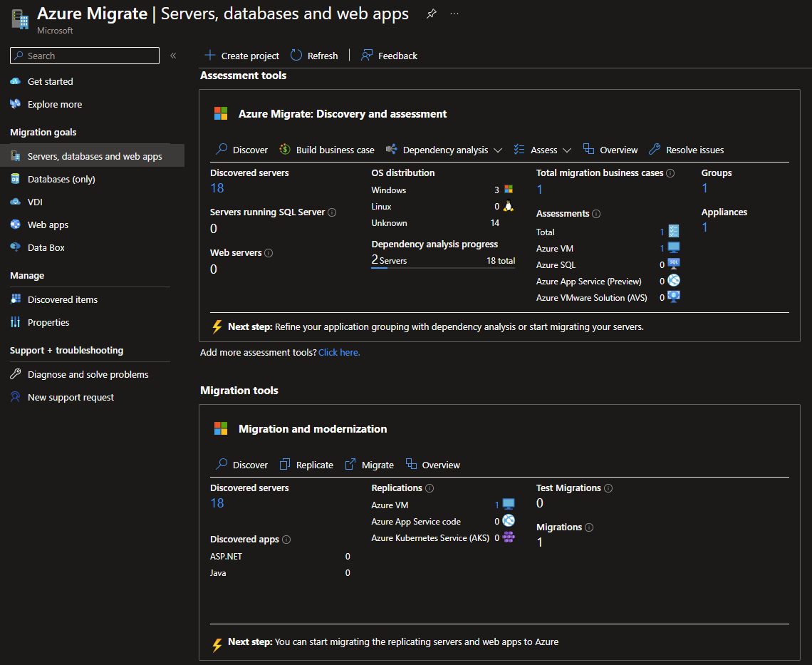Screen dimensions: 812x665
Task: Click Create project
Action: pos(241,55)
